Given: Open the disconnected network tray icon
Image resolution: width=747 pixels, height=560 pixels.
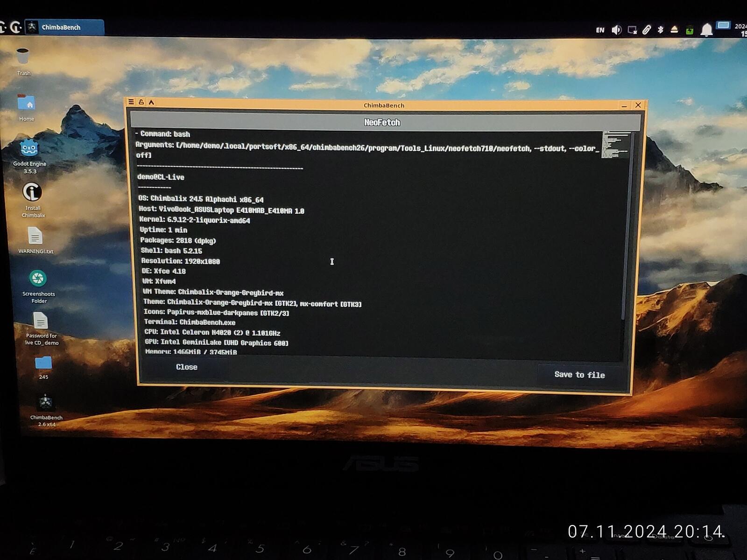Looking at the screenshot, I should pyautogui.click(x=632, y=30).
